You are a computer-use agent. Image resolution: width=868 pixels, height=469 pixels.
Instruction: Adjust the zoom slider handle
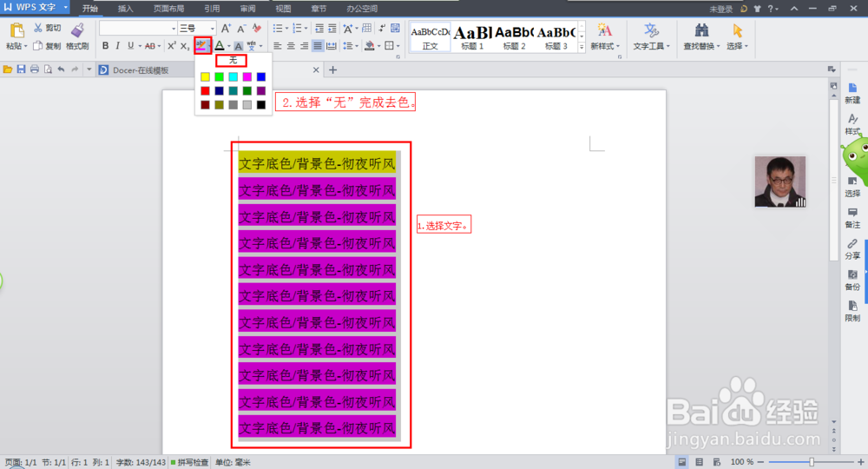pos(812,462)
